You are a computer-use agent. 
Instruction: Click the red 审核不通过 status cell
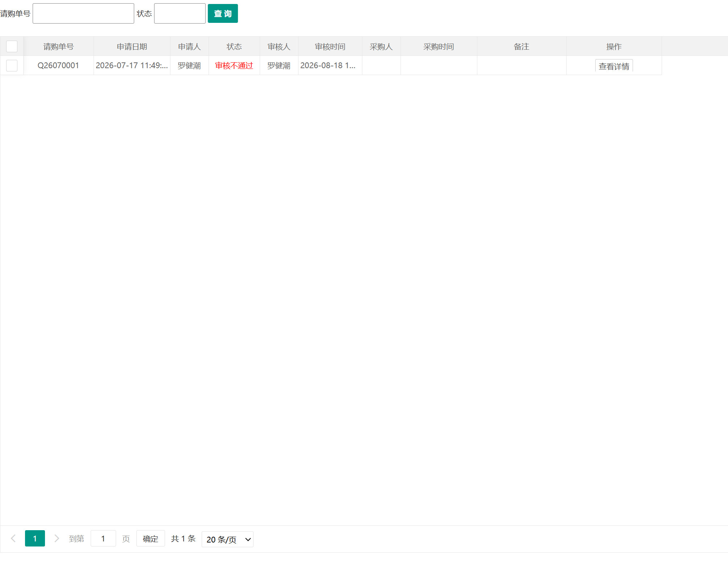point(234,66)
